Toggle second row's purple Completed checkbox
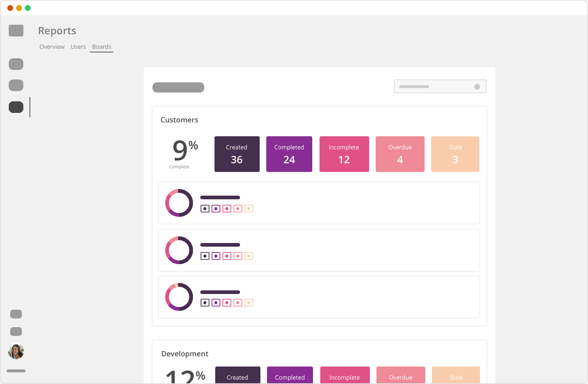The image size is (588, 384). coord(216,256)
